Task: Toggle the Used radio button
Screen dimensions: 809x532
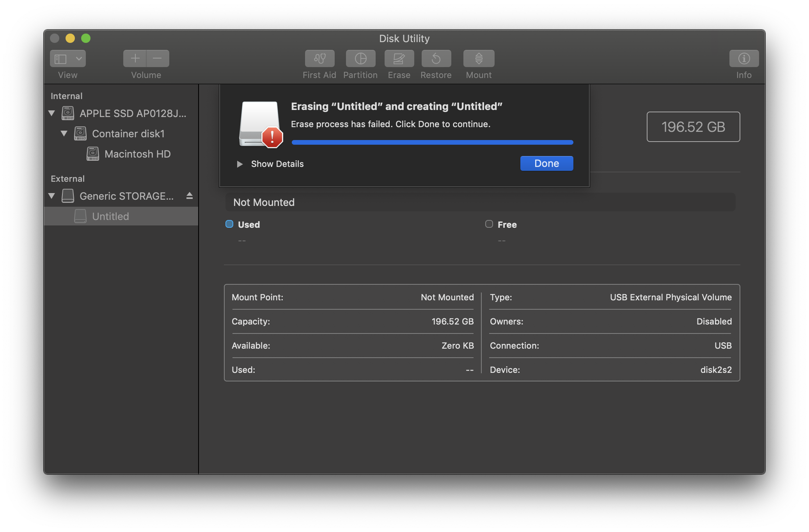Action: (230, 224)
